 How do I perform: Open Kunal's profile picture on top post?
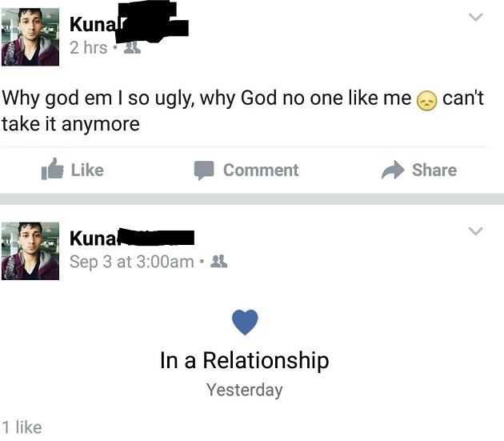pyautogui.click(x=30, y=37)
